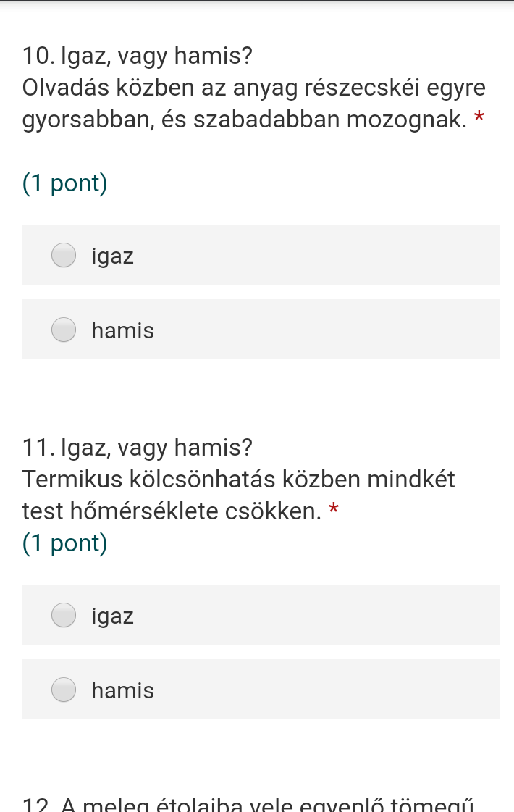Select the 'hamis' radio button for question 10
Viewport: 514px width, 812px height.
tap(64, 330)
